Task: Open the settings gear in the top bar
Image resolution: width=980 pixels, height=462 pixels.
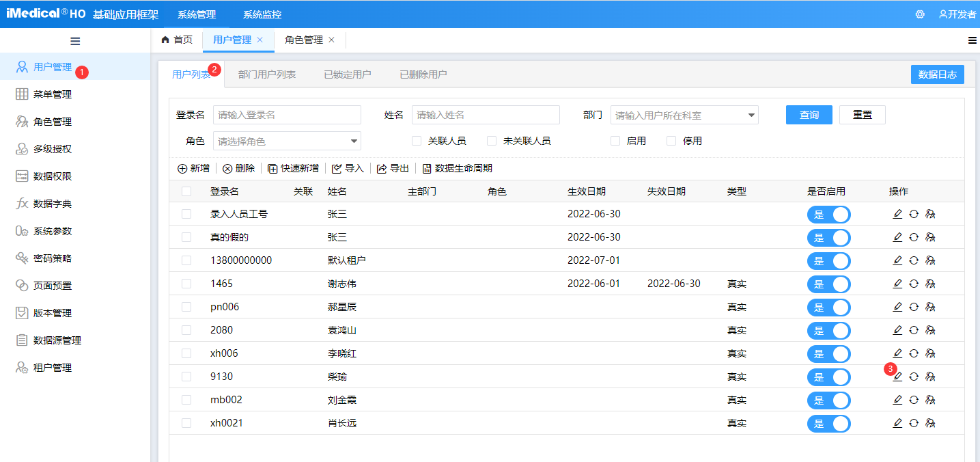Action: tap(920, 14)
